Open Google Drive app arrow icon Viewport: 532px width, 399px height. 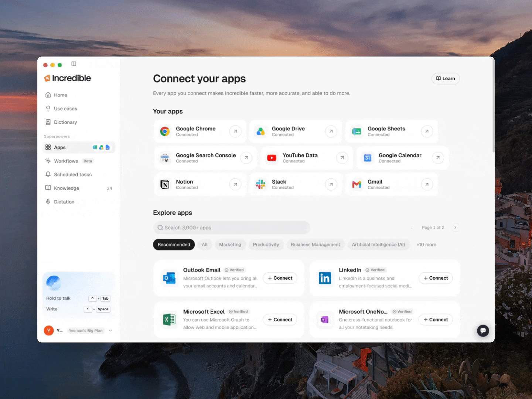pos(331,131)
